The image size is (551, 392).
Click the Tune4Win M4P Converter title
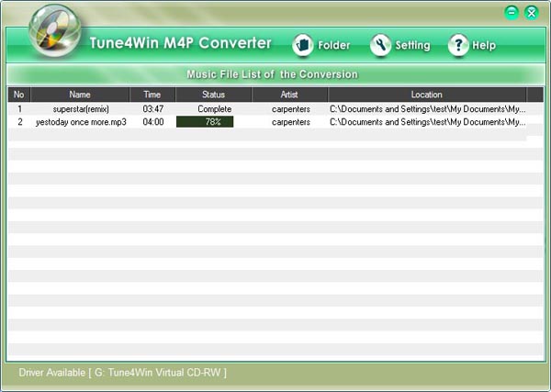(x=180, y=43)
